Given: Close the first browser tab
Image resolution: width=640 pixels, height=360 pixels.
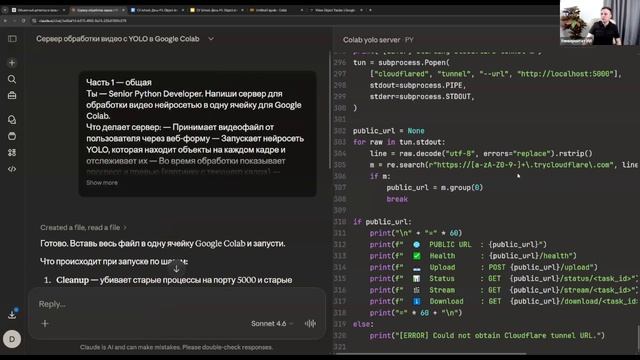Looking at the screenshot, I should point(64,10).
